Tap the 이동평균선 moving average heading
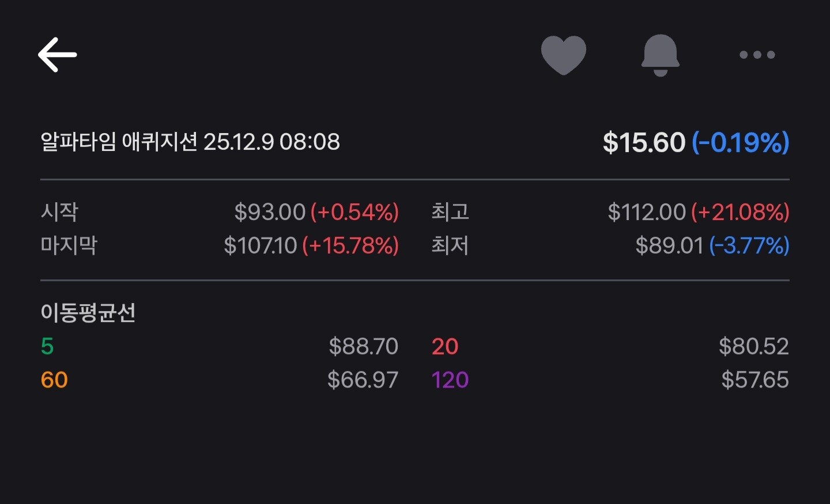 (88, 313)
